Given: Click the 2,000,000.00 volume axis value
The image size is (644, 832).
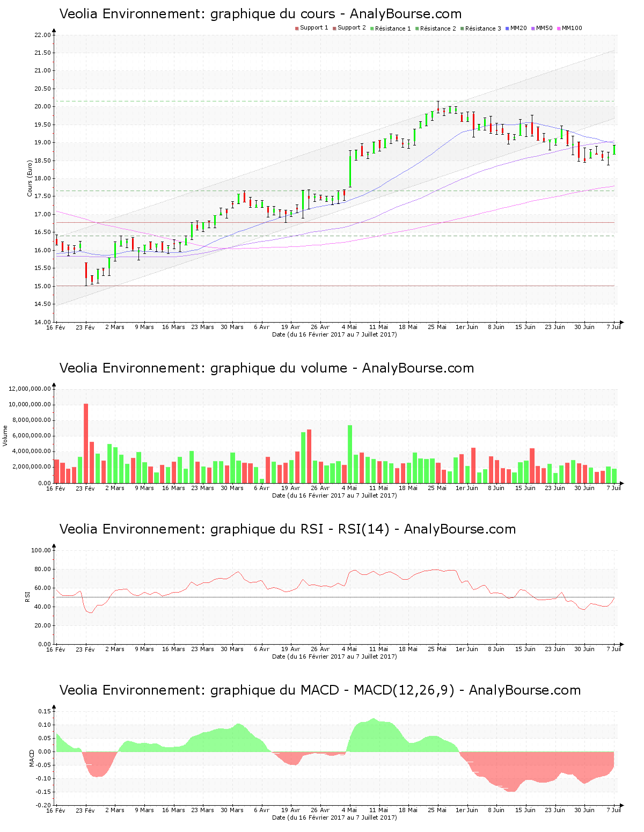Looking at the screenshot, I should [x=32, y=467].
